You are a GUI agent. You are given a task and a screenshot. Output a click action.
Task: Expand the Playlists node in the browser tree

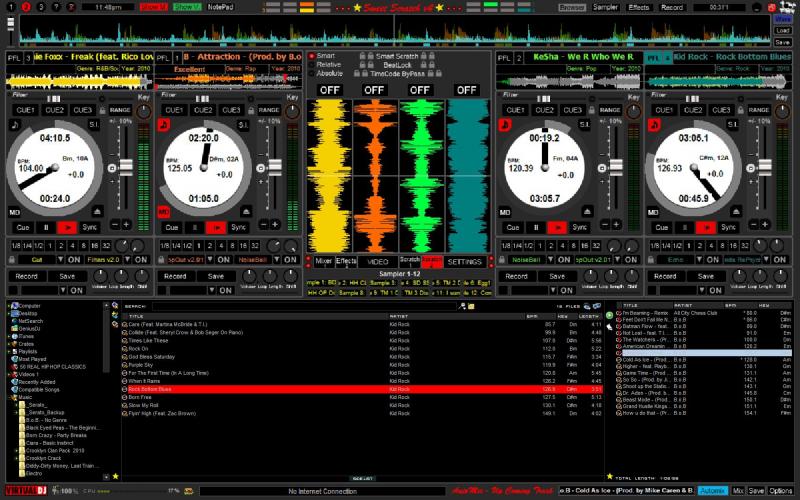click(x=10, y=352)
